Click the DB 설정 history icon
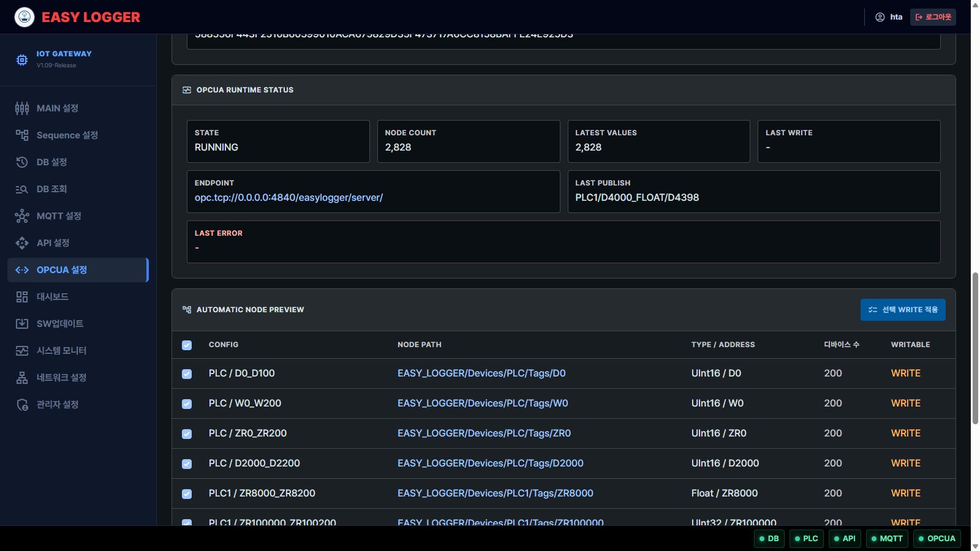 (22, 162)
